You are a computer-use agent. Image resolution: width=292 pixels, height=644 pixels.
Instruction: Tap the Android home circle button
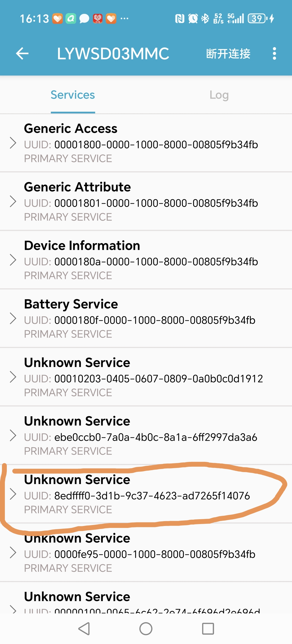tap(146, 629)
